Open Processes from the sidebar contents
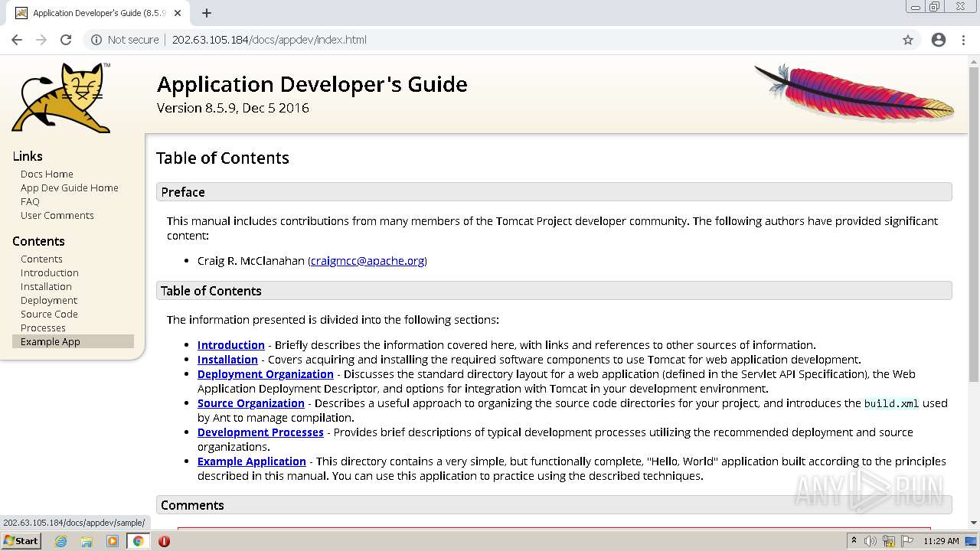Image resolution: width=980 pixels, height=551 pixels. click(43, 328)
